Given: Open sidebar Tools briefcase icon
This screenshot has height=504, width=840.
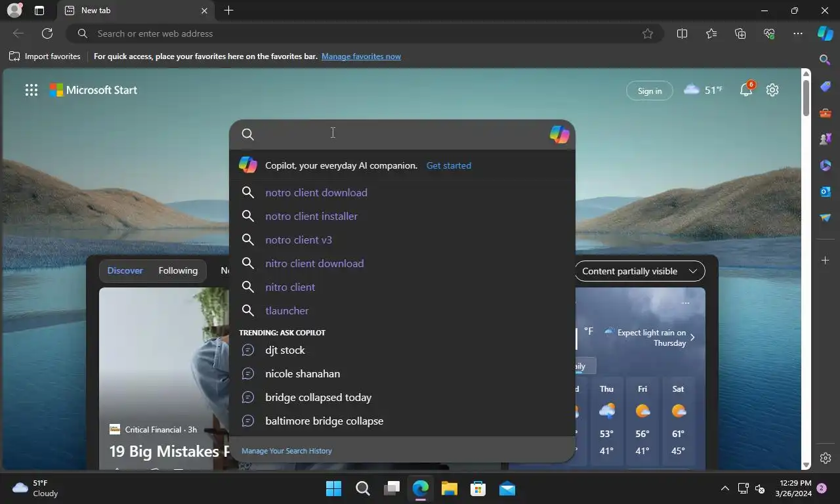Looking at the screenshot, I should pos(826,113).
